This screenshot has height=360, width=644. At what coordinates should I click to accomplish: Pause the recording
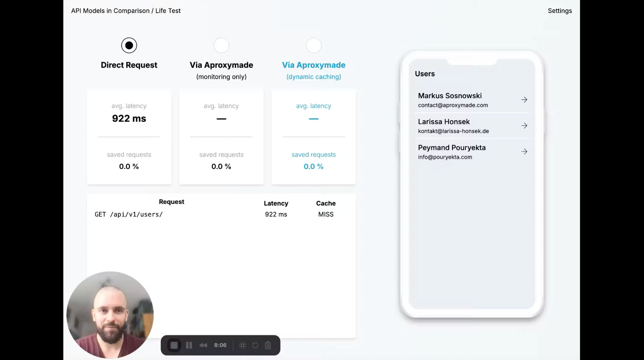tap(189, 345)
